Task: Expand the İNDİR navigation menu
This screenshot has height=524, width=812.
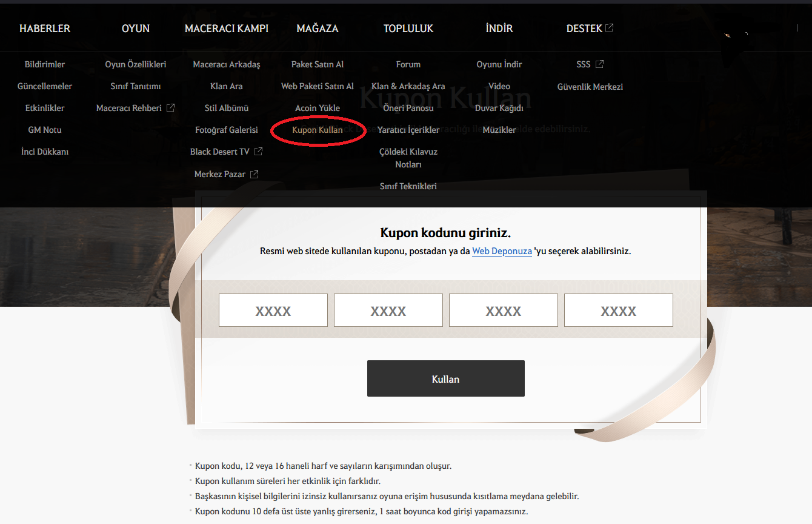Action: tap(499, 28)
